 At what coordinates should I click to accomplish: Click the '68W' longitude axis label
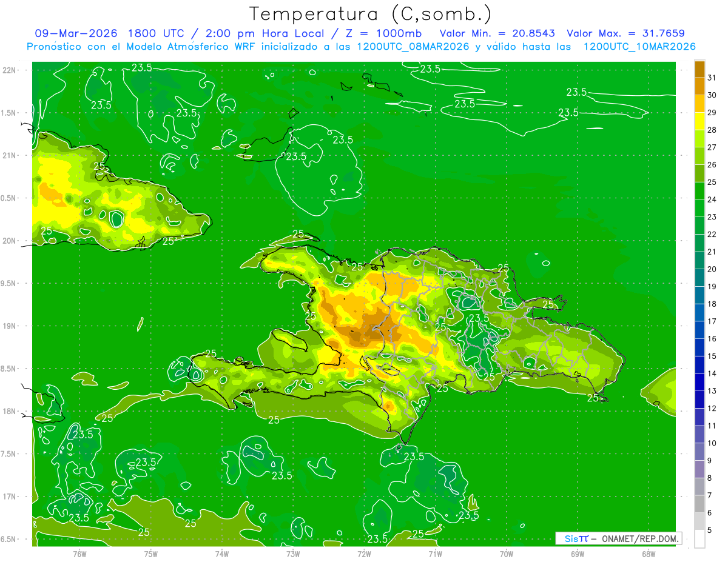(649, 553)
